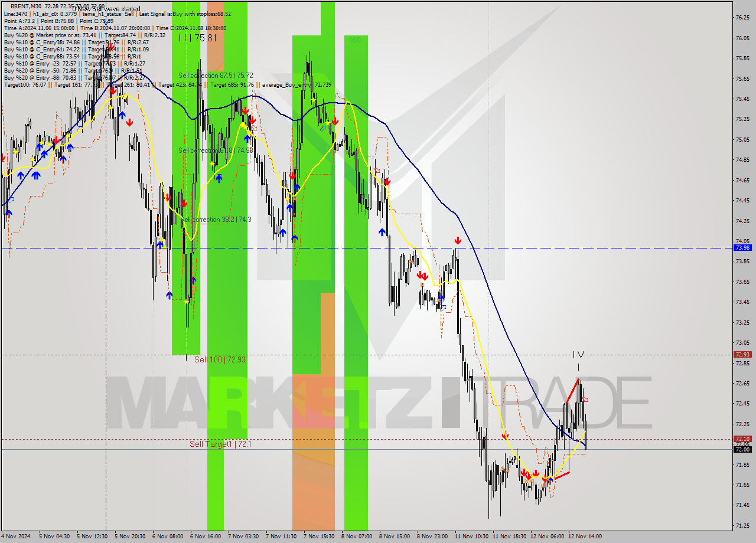The width and height of the screenshot is (756, 543).
Task: Click the '4 Nov 2024' time axis label
Action: (16, 537)
